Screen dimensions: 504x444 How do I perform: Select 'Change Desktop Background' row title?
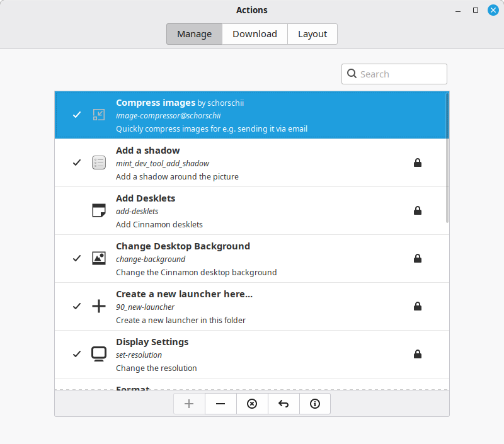183,246
